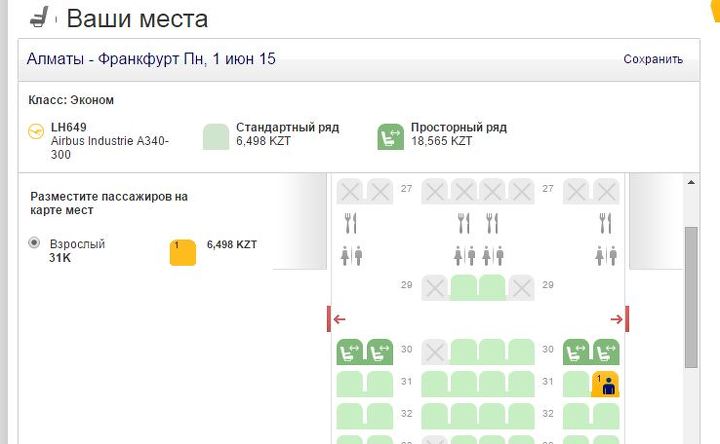Click the occupied seat 31K passenger icon
720x444 pixels.
click(605, 384)
